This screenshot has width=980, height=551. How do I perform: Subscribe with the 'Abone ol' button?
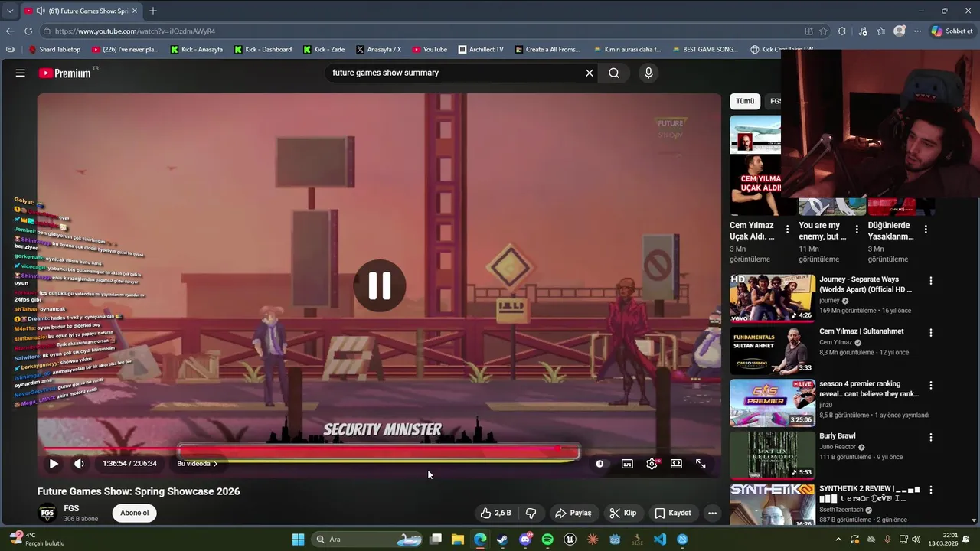[135, 513]
